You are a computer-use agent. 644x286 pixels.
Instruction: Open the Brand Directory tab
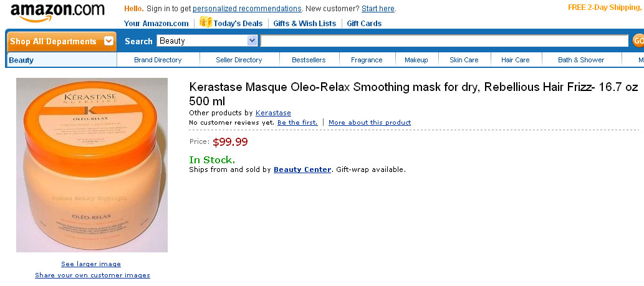(x=158, y=60)
